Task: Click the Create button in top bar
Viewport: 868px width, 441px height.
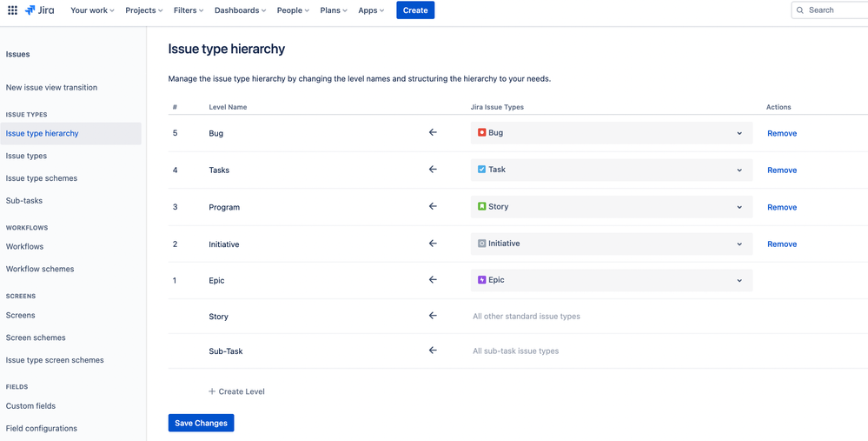Action: click(x=415, y=10)
